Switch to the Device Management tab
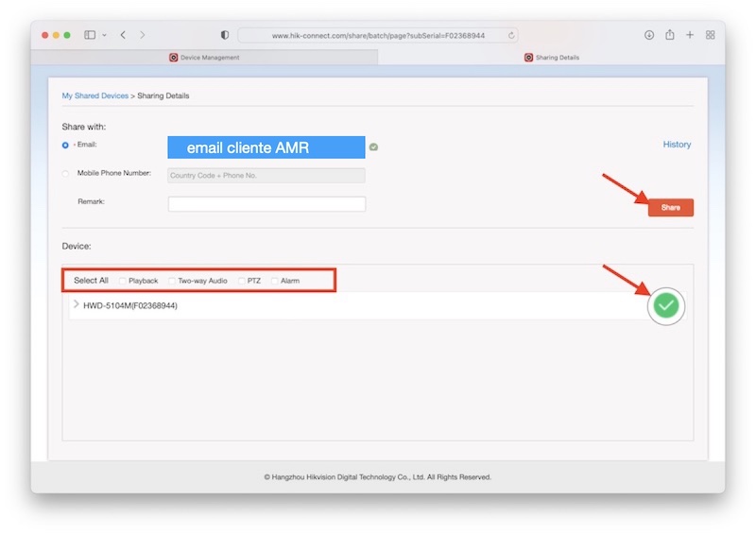Image resolution: width=756 pixels, height=534 pixels. (204, 58)
